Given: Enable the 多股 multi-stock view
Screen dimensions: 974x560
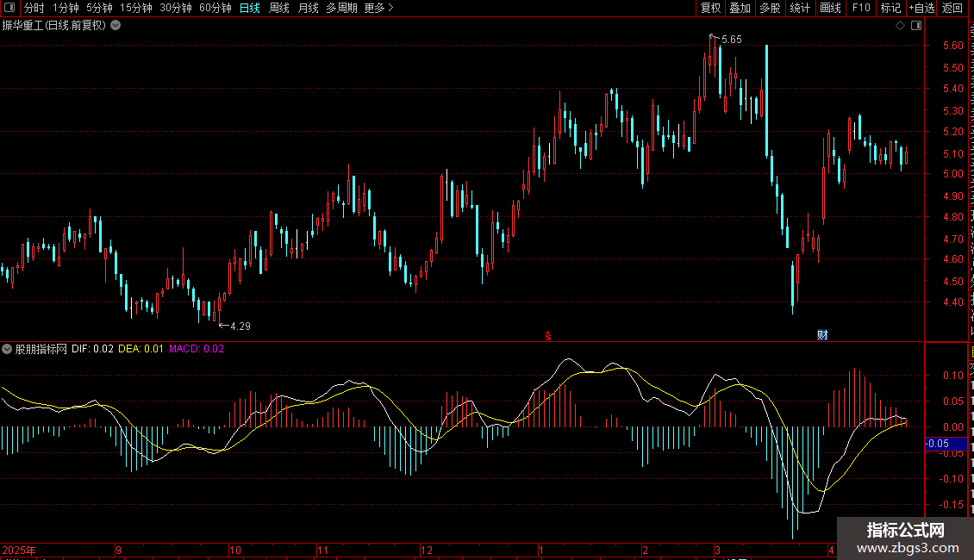Looking at the screenshot, I should pos(770,8).
